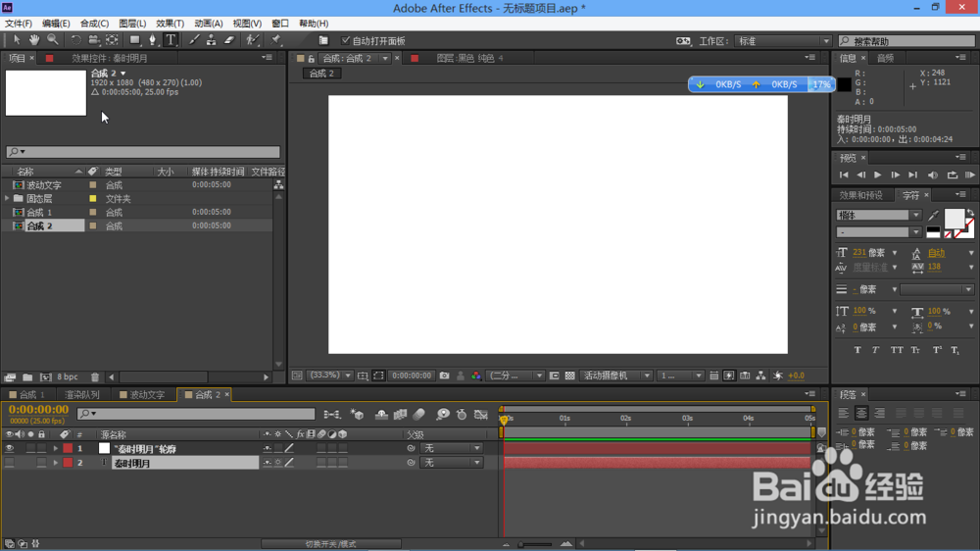Toggle motion blur switch for layer 1
The width and height of the screenshot is (980, 551).
pyautogui.click(x=321, y=448)
